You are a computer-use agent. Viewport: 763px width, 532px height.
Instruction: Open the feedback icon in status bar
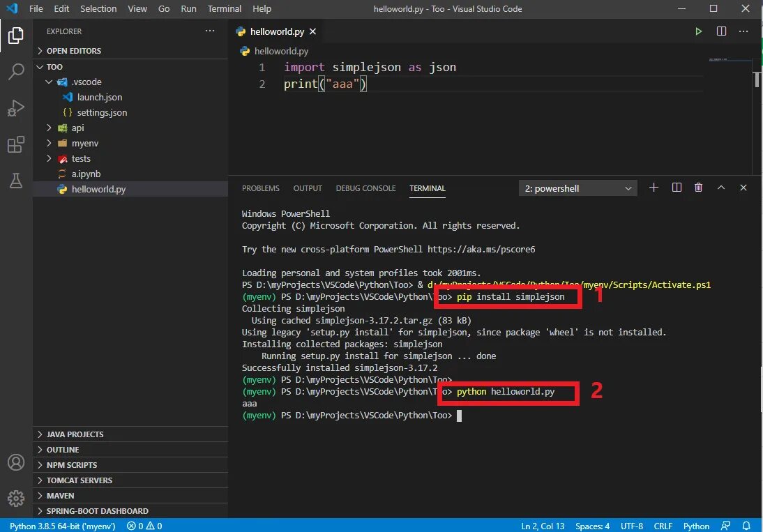(x=725, y=526)
